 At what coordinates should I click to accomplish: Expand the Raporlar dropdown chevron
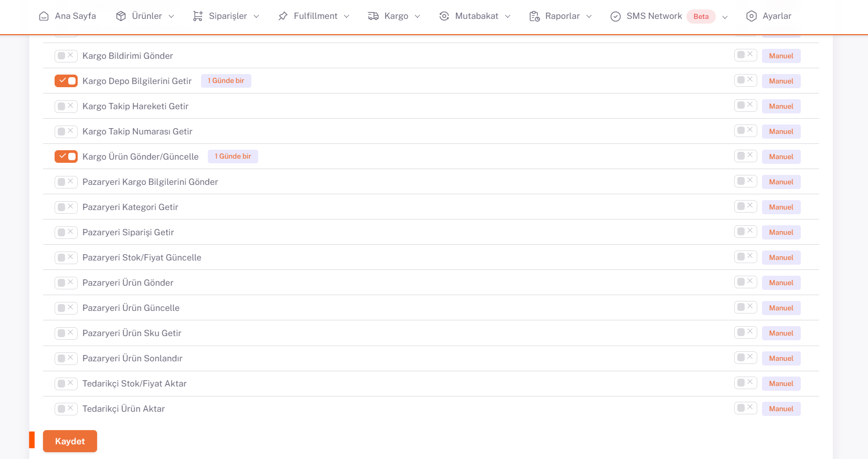(589, 16)
